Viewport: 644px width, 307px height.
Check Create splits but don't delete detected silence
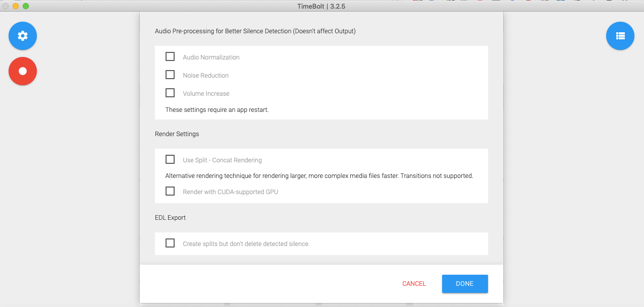170,243
